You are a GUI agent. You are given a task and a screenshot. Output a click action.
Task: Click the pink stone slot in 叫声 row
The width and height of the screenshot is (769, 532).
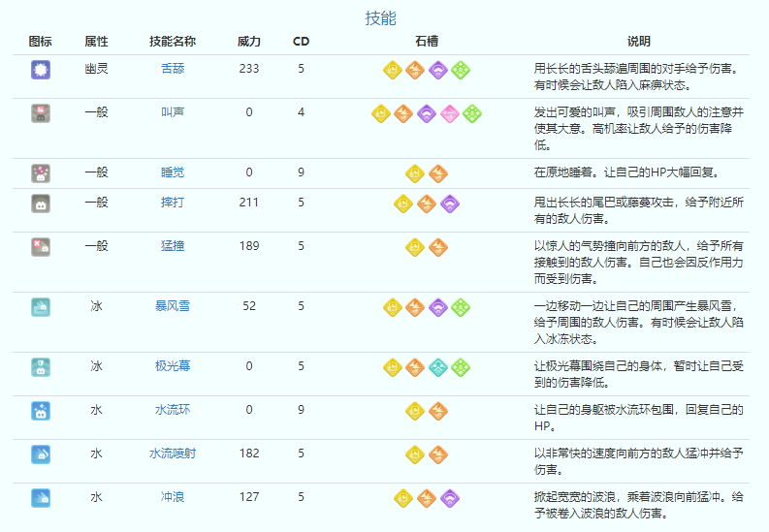point(449,113)
